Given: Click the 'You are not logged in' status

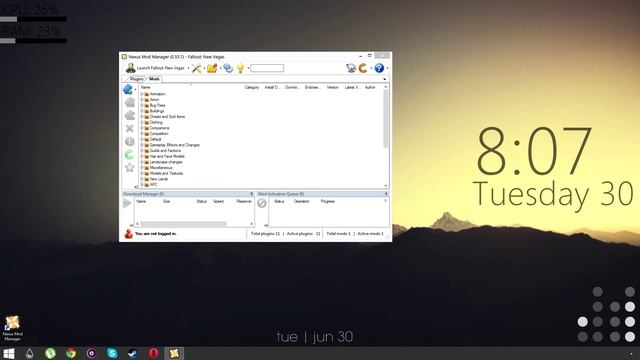Looking at the screenshot, I should 156,234.
